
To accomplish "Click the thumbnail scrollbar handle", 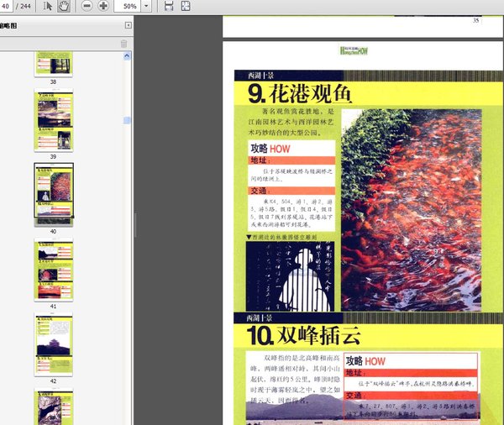I will 127,120.
